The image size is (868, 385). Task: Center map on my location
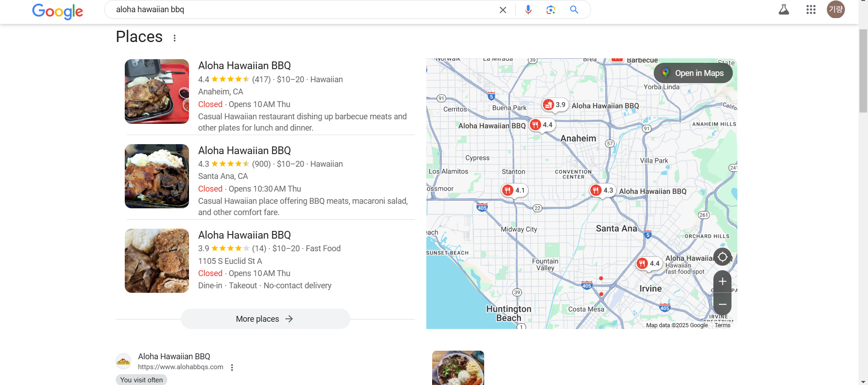(722, 257)
